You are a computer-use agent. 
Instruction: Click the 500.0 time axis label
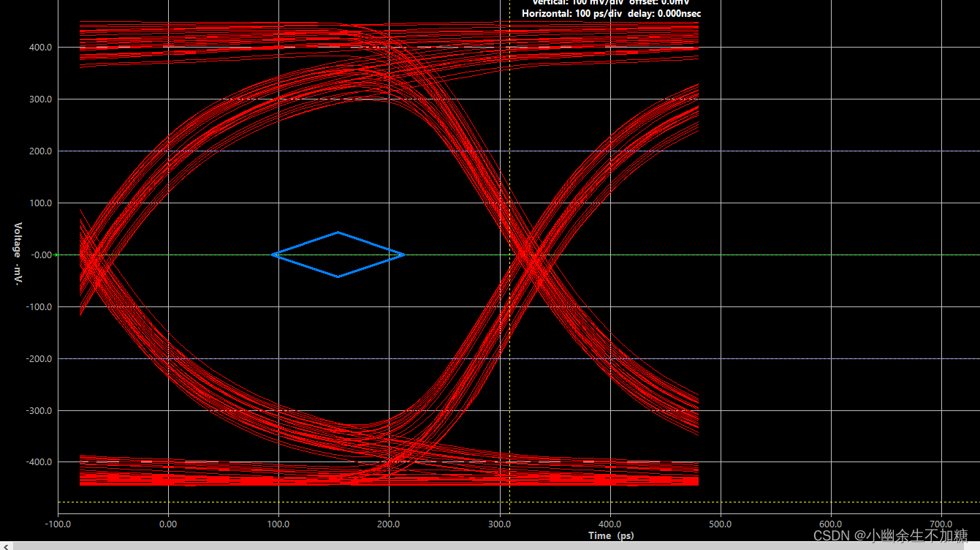click(x=721, y=524)
